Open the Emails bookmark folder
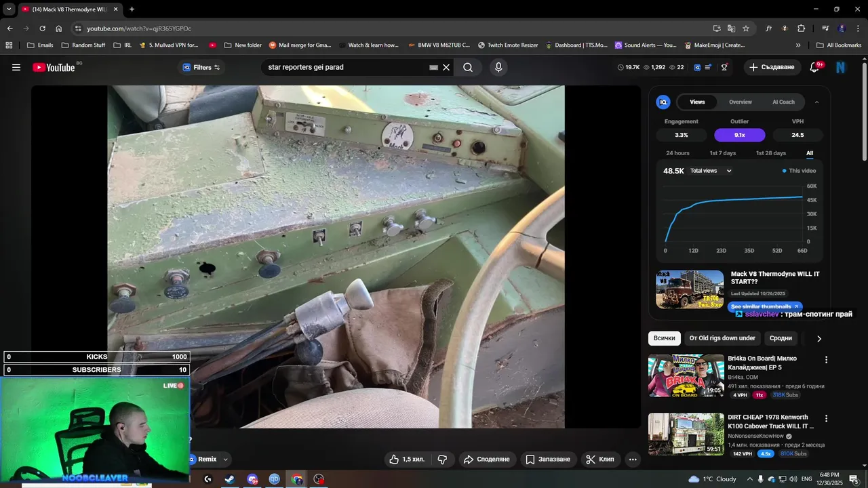868x488 pixels. point(40,45)
